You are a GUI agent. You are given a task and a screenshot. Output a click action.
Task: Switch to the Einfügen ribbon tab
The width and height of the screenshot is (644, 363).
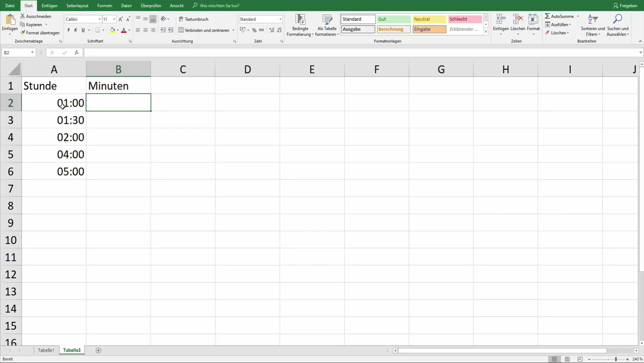pyautogui.click(x=49, y=5)
